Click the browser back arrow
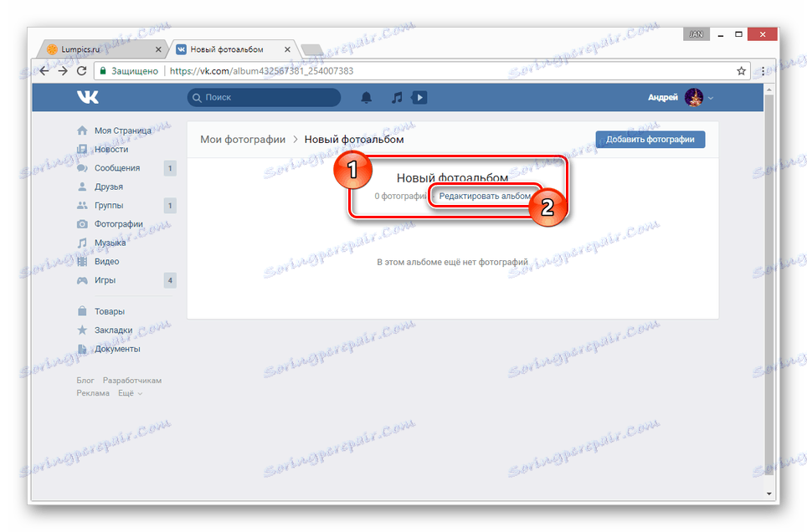The image size is (807, 532). 44,70
